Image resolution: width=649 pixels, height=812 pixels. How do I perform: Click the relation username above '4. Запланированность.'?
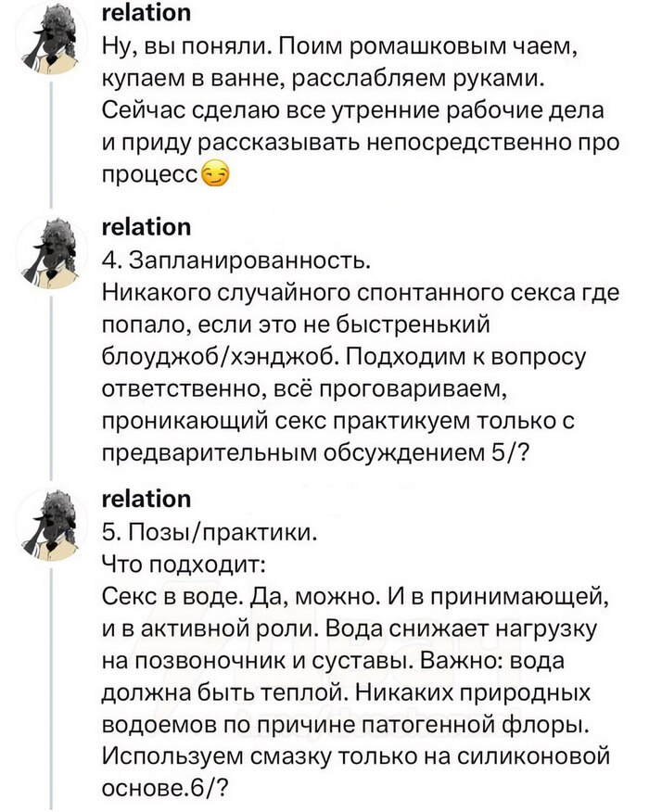tap(146, 227)
